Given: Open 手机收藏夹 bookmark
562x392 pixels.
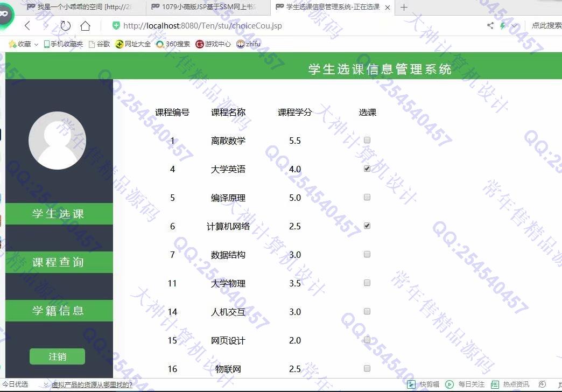Looking at the screenshot, I should [x=63, y=44].
